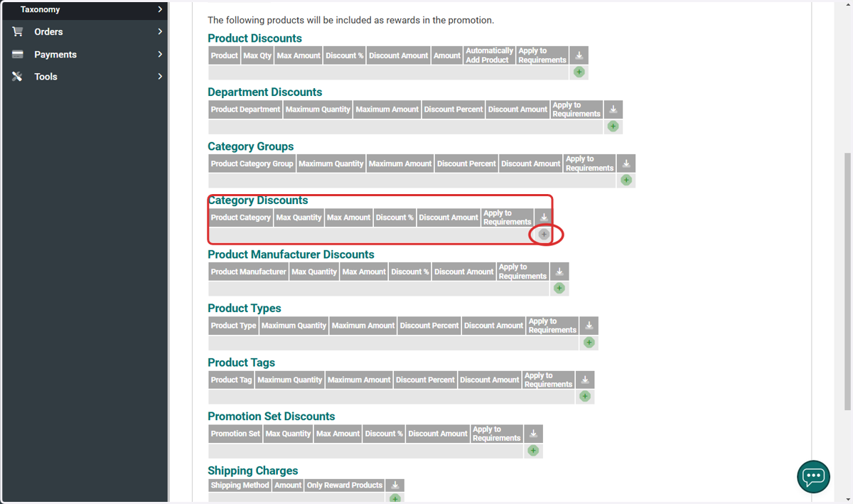Click the Product Type column header
The width and height of the screenshot is (853, 504).
click(233, 326)
